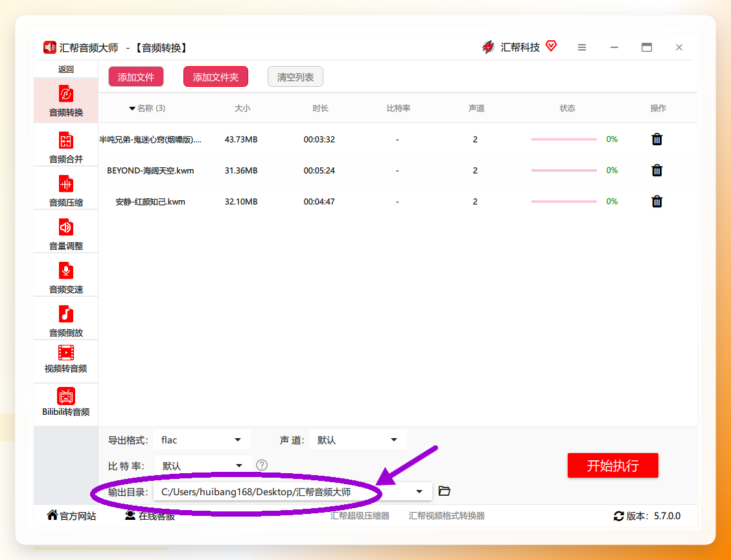Remove BEYOND-海阔天空.kwm using its trash icon
The image size is (731, 560).
(x=657, y=170)
